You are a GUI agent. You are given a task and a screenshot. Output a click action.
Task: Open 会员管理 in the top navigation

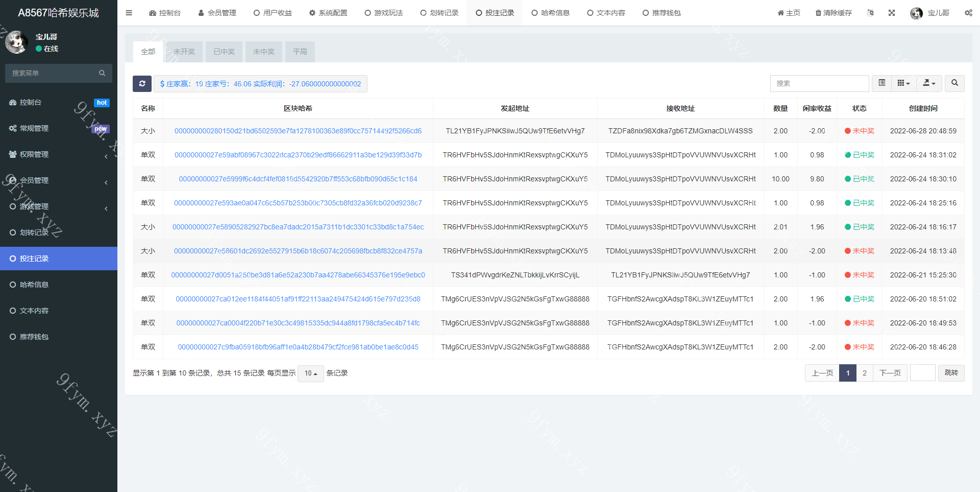(217, 13)
